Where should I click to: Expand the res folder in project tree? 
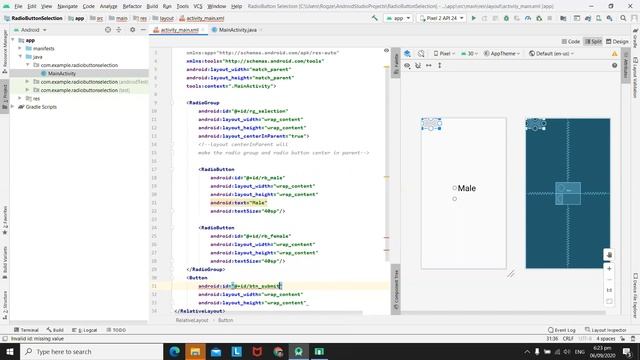coord(20,98)
